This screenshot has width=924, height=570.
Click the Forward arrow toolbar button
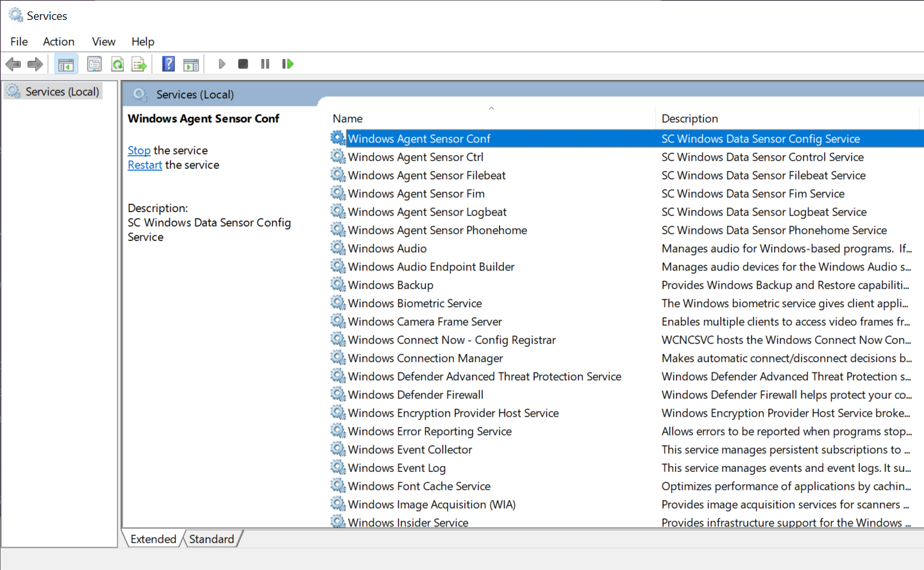pos(35,64)
